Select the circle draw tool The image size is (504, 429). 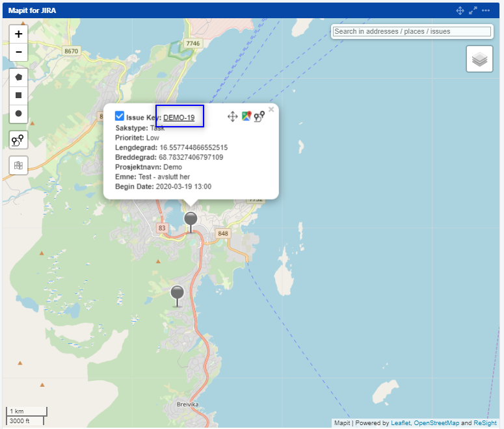click(18, 114)
